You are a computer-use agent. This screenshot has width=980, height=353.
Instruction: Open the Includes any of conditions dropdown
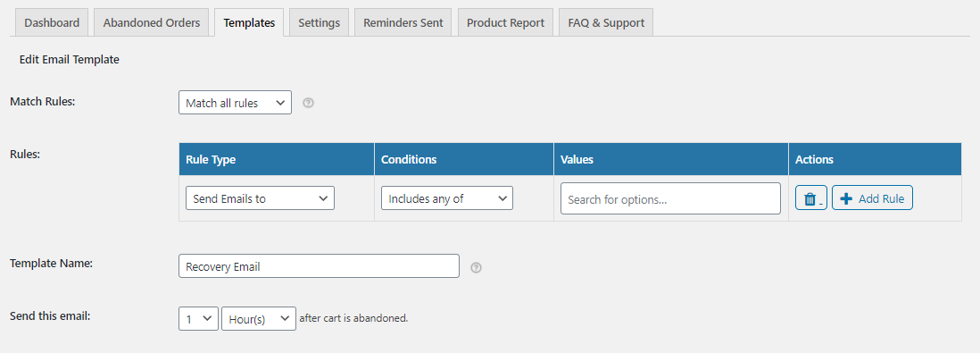[447, 198]
